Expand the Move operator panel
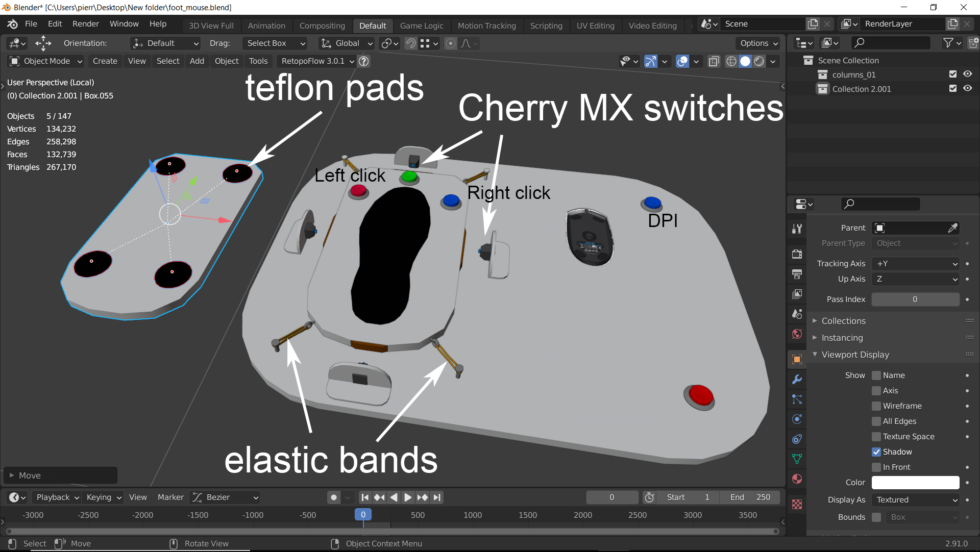The image size is (980, 552). pyautogui.click(x=60, y=475)
